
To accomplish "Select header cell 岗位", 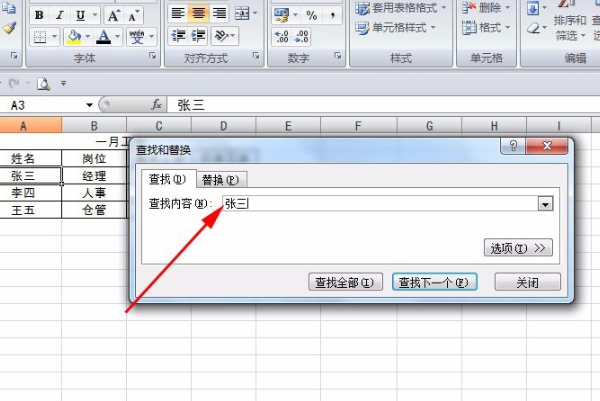I will [x=94, y=158].
